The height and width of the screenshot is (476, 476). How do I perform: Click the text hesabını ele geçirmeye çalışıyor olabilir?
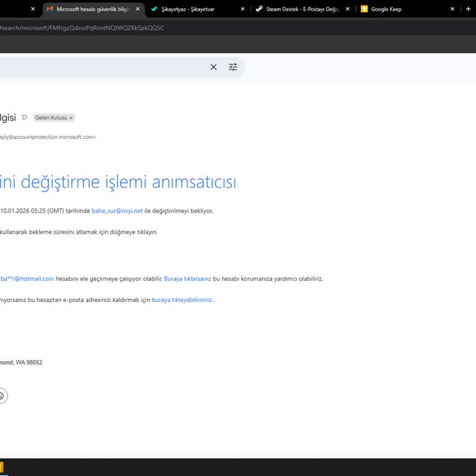109,279
